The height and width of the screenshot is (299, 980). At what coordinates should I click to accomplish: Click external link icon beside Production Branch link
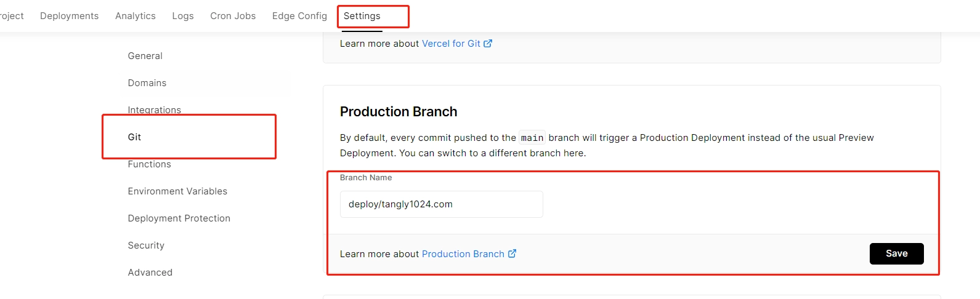(512, 253)
